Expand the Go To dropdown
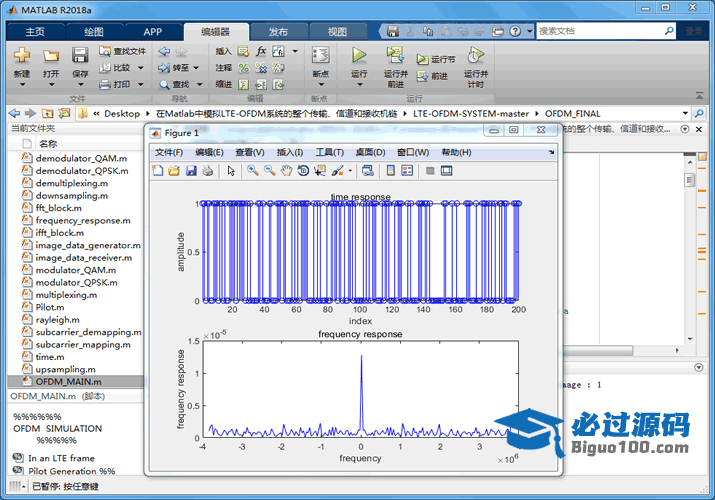This screenshot has width=715, height=500. 196,68
